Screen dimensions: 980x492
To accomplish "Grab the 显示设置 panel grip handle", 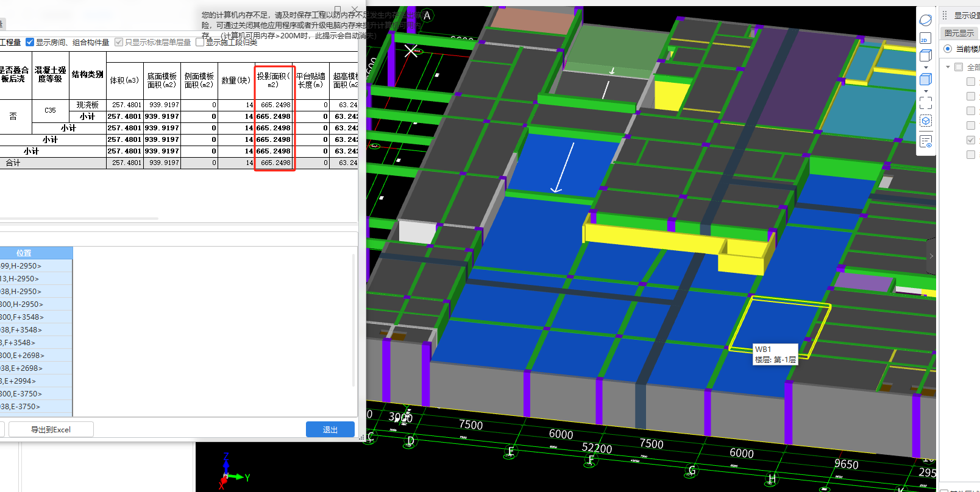I will (x=945, y=15).
